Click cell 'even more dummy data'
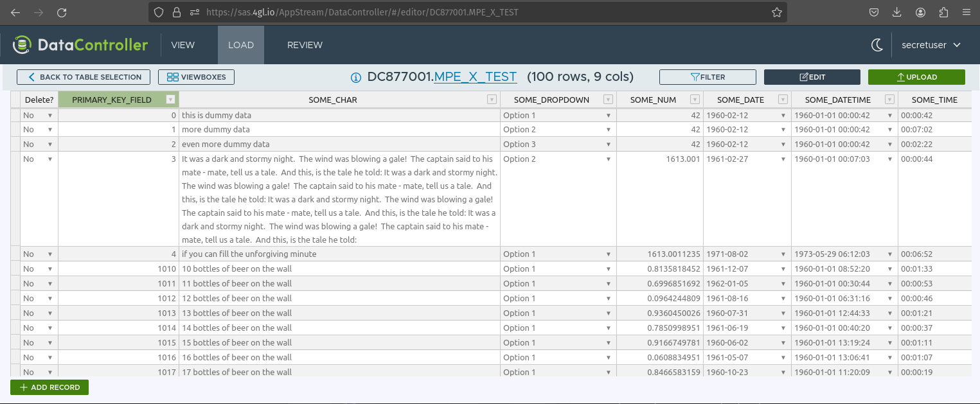 click(340, 145)
